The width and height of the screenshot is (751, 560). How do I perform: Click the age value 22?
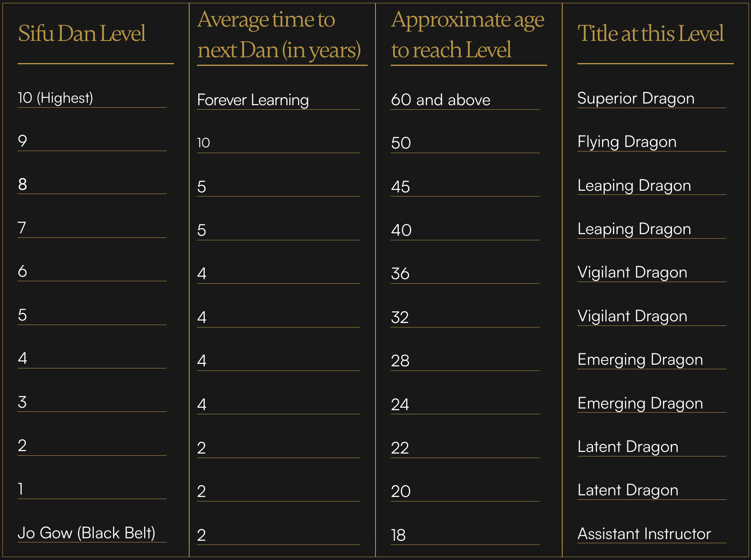400,448
